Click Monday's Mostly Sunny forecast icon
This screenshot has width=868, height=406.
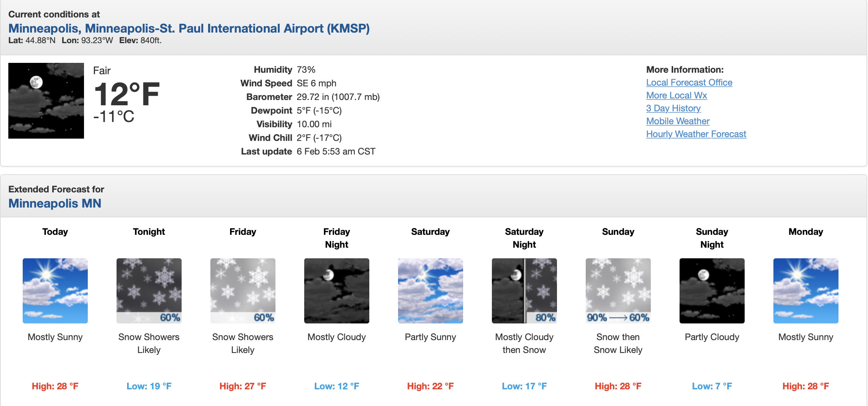coord(806,291)
